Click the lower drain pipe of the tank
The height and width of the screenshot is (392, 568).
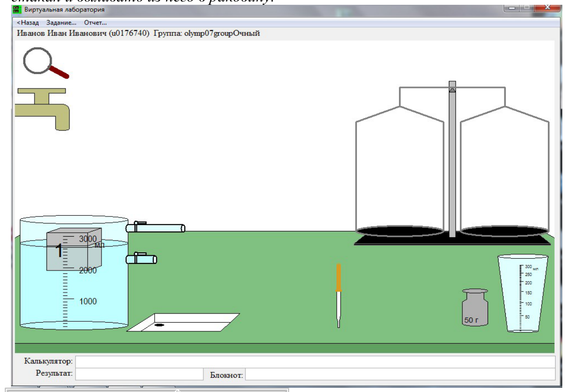point(141,259)
